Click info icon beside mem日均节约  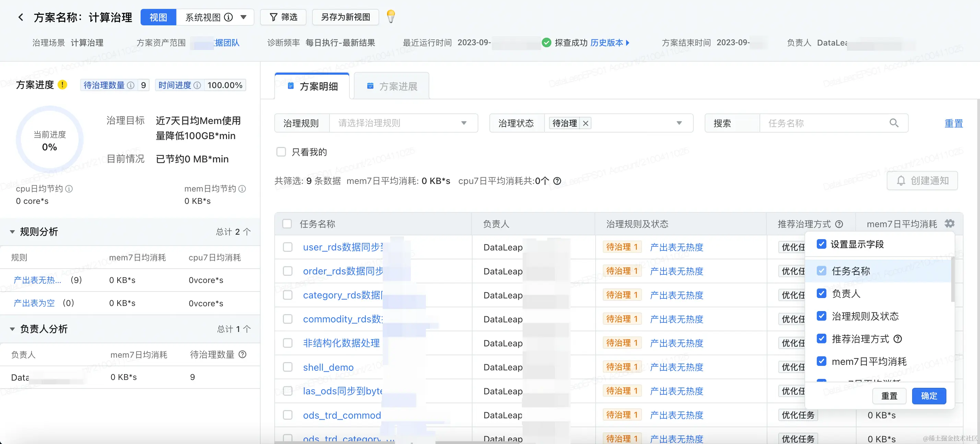(242, 188)
